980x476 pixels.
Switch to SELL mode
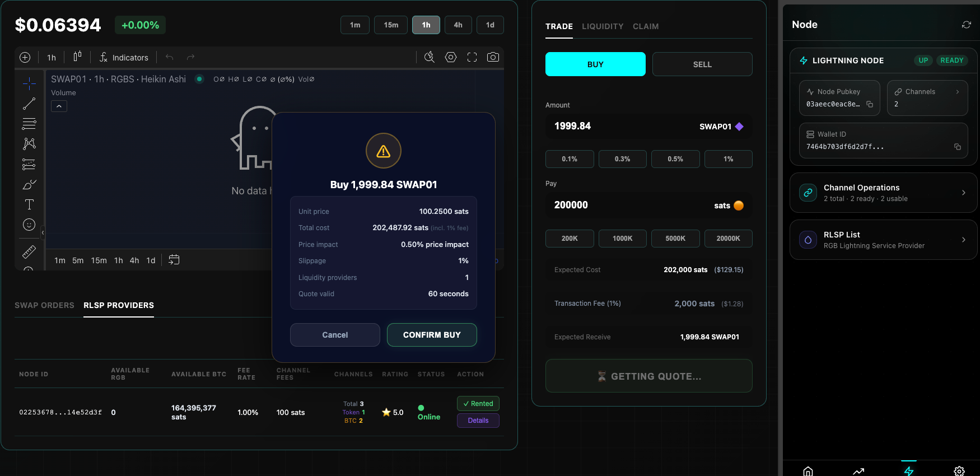click(702, 64)
